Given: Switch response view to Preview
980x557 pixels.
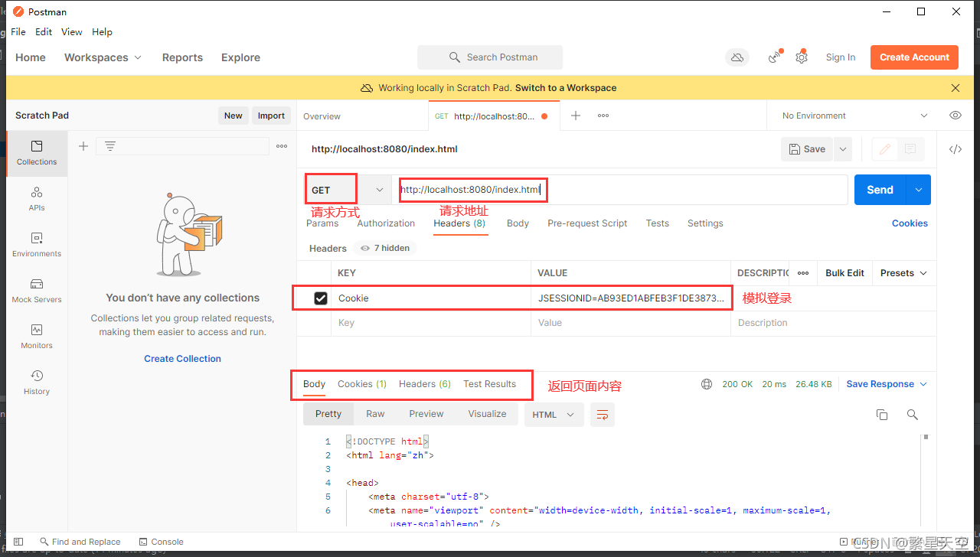Looking at the screenshot, I should (426, 414).
